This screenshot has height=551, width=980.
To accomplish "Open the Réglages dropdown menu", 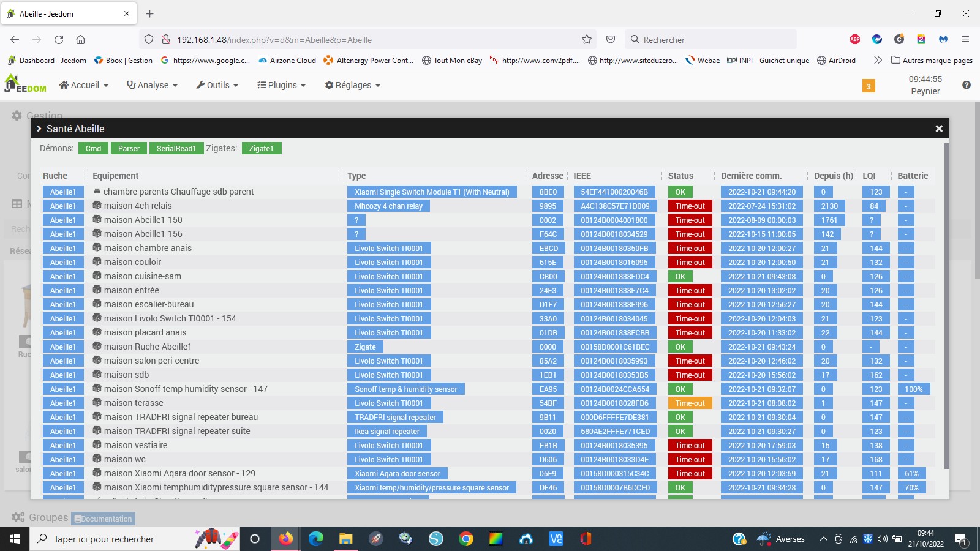I will click(352, 85).
